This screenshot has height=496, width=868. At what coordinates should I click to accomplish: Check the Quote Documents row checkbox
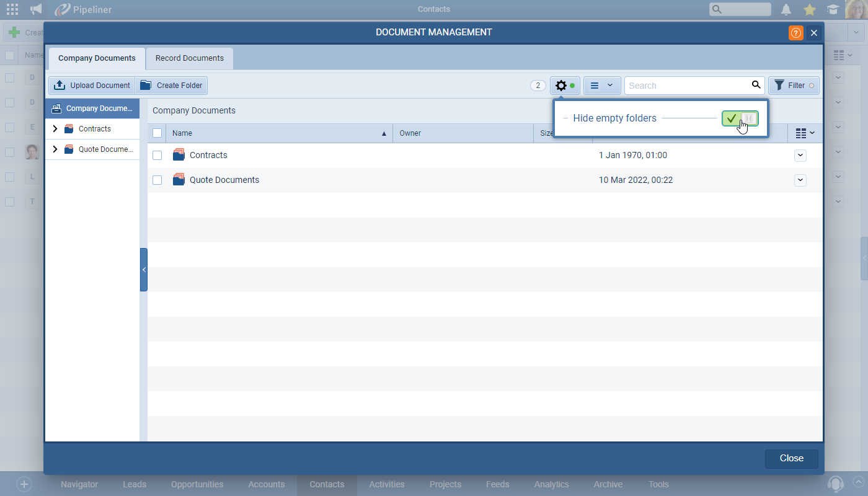(157, 180)
